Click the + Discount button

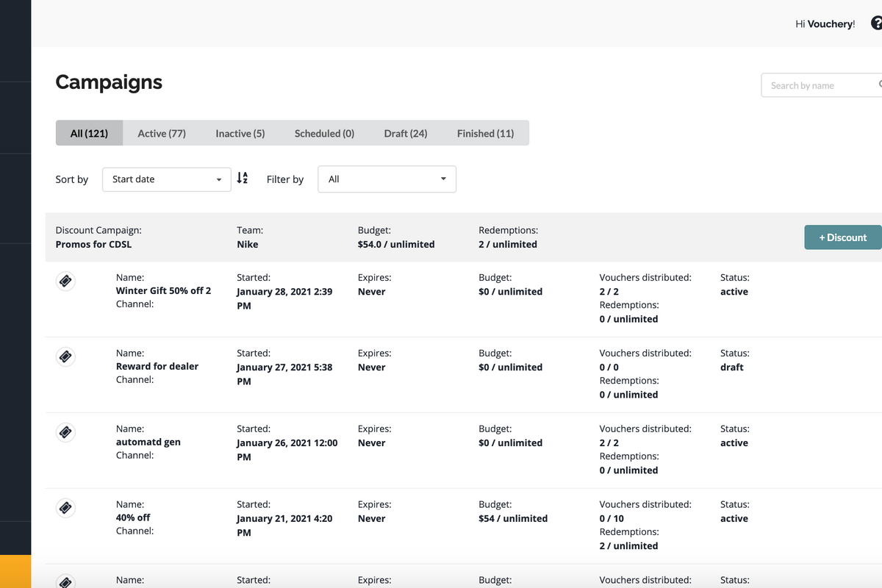(x=843, y=237)
